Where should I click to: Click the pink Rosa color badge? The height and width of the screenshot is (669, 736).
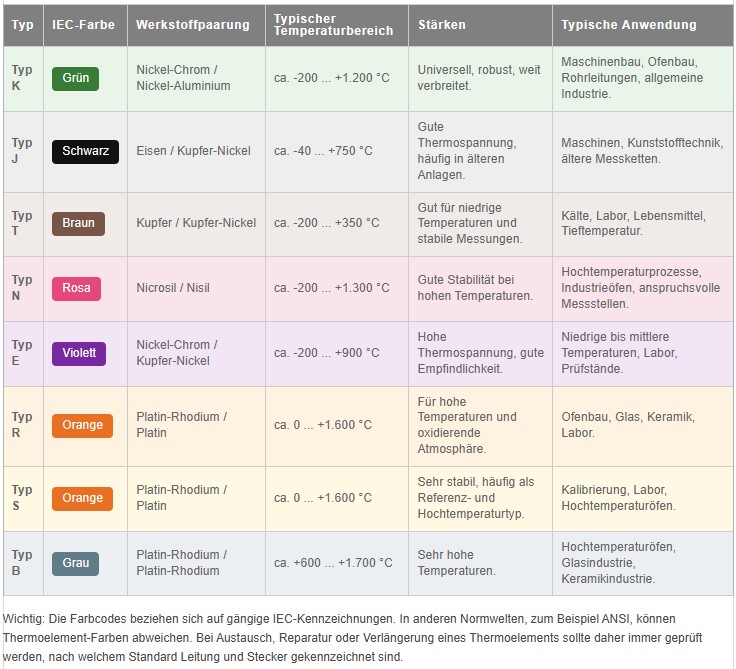(76, 288)
